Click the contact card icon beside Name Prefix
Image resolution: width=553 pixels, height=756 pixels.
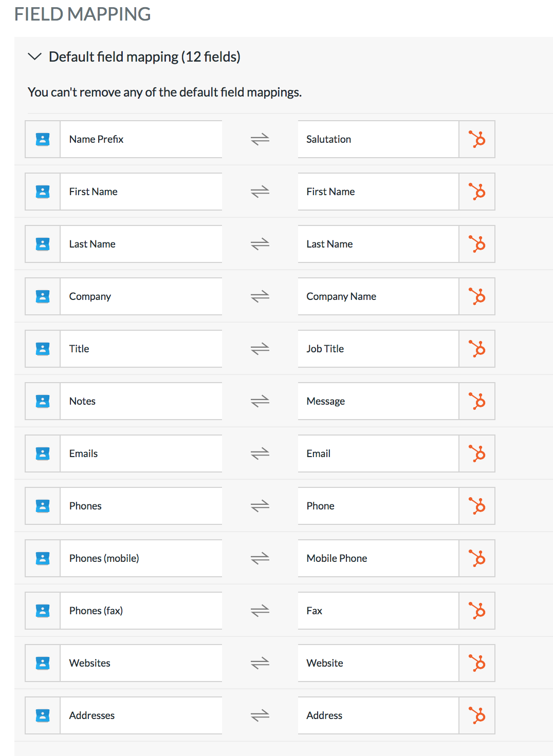[43, 139]
